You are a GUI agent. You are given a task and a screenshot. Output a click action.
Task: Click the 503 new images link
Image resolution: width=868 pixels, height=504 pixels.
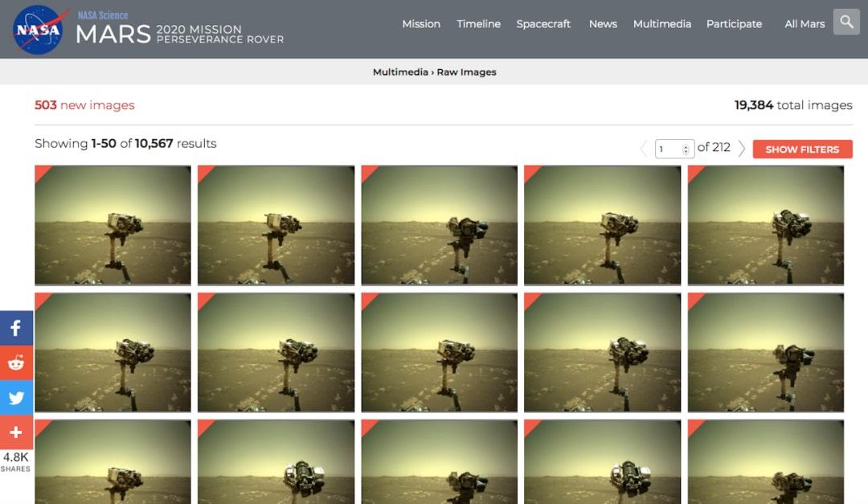[x=84, y=105]
